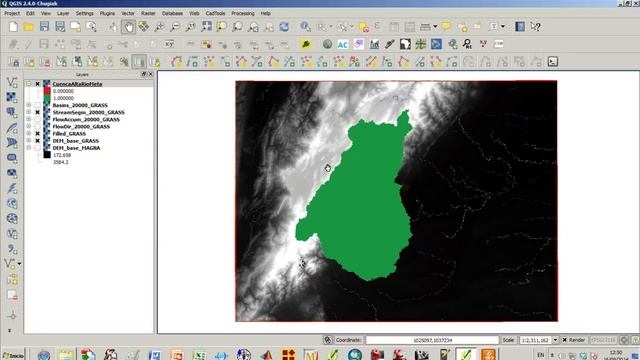Expand the Basins_20000_GRASS layer legend
640x360 pixels.
click(x=29, y=105)
